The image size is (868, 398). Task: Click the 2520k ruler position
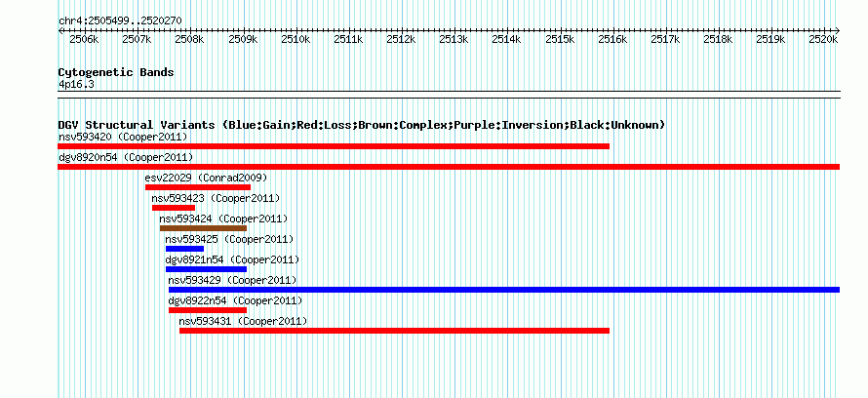coord(824,39)
